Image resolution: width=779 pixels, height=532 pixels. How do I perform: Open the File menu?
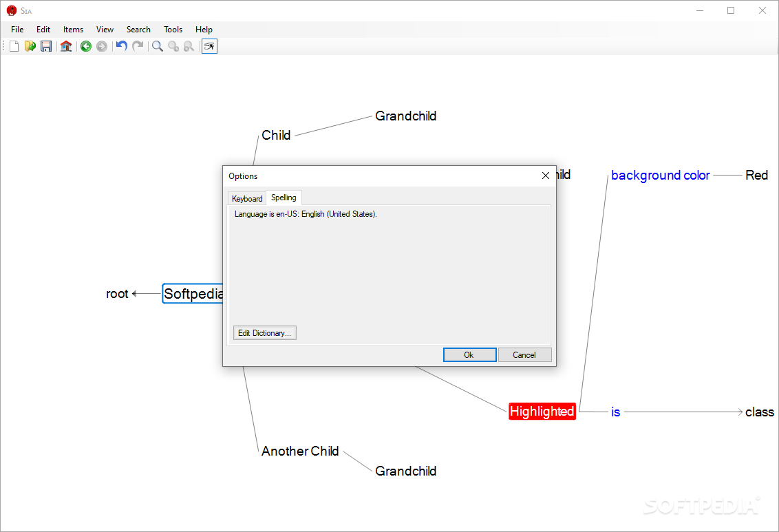(x=17, y=30)
